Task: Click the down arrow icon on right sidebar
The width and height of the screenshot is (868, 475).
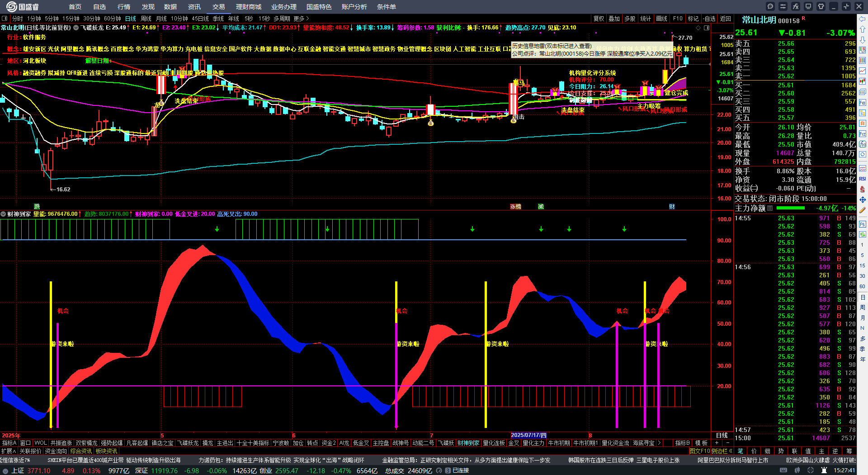Action: pyautogui.click(x=863, y=39)
